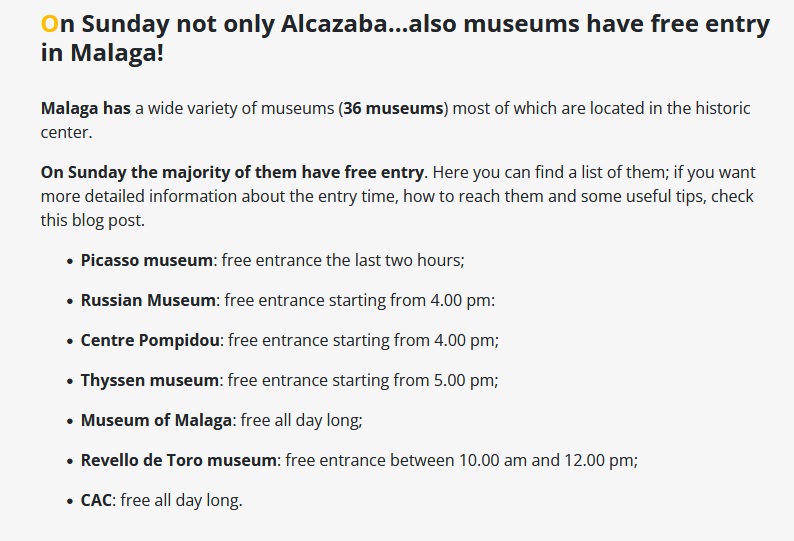Click "free entrance starting from 5.00 pm" text
The width and height of the screenshot is (794, 541).
point(361,380)
